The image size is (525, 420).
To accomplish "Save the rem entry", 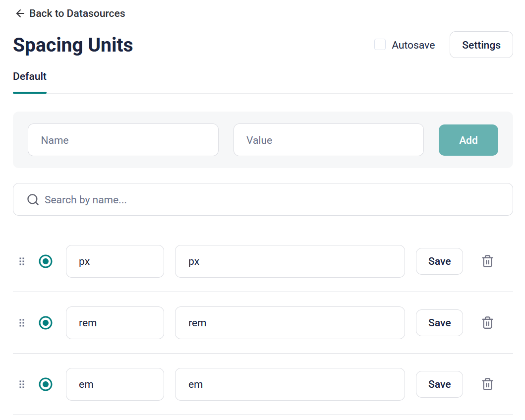I will click(439, 323).
